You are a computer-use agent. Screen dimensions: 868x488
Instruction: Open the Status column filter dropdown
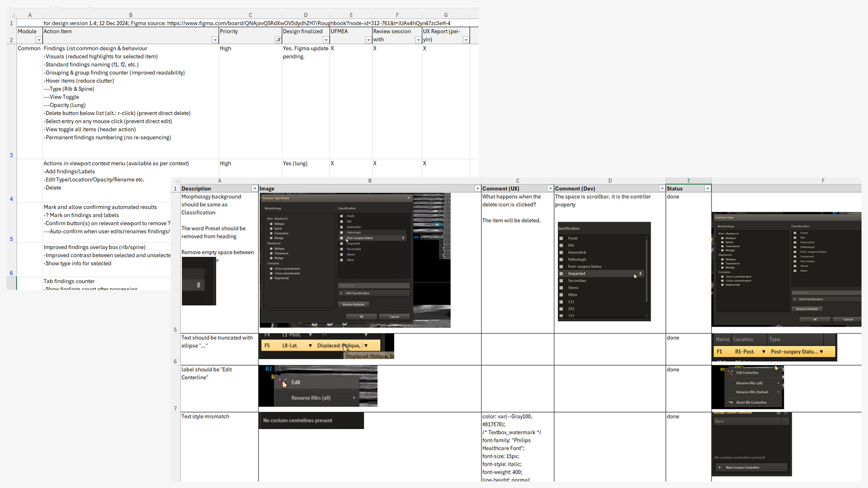click(x=707, y=189)
